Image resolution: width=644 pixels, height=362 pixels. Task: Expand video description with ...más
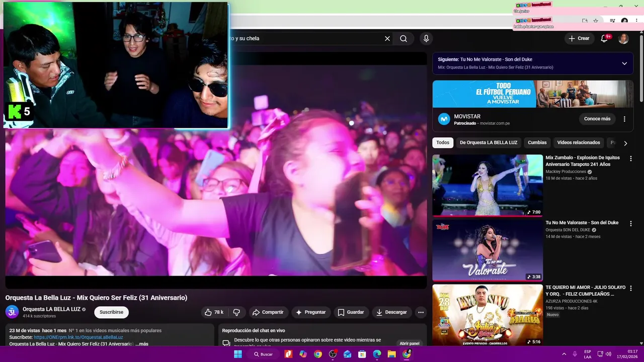pyautogui.click(x=142, y=344)
